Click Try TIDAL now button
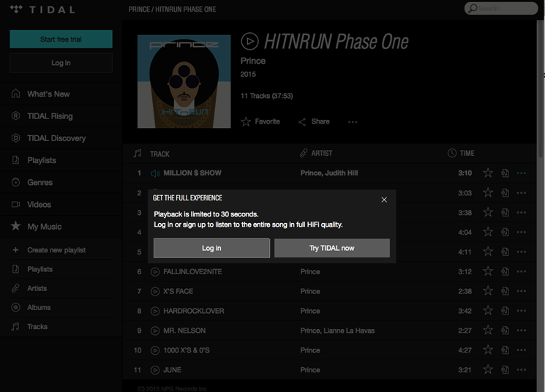545x392 pixels. click(x=331, y=248)
